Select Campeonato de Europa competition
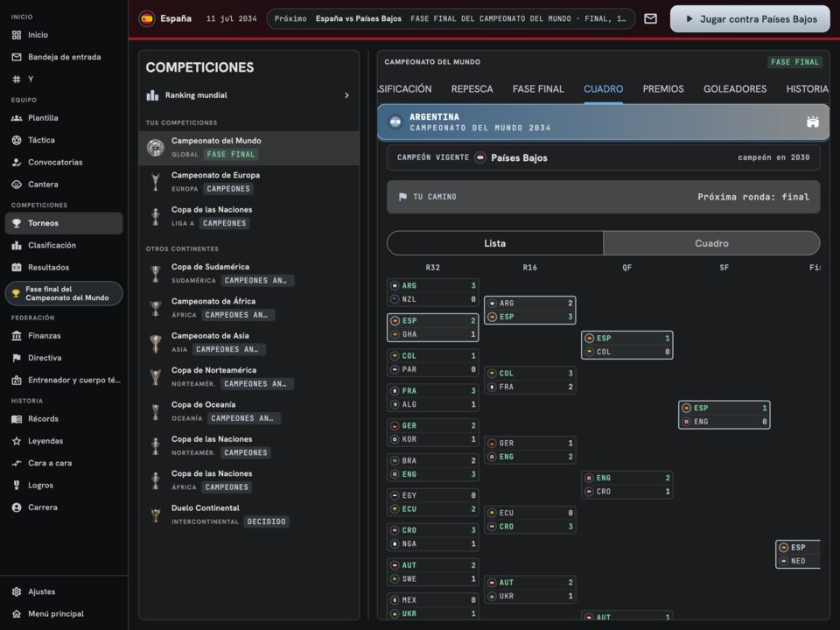 click(249, 183)
